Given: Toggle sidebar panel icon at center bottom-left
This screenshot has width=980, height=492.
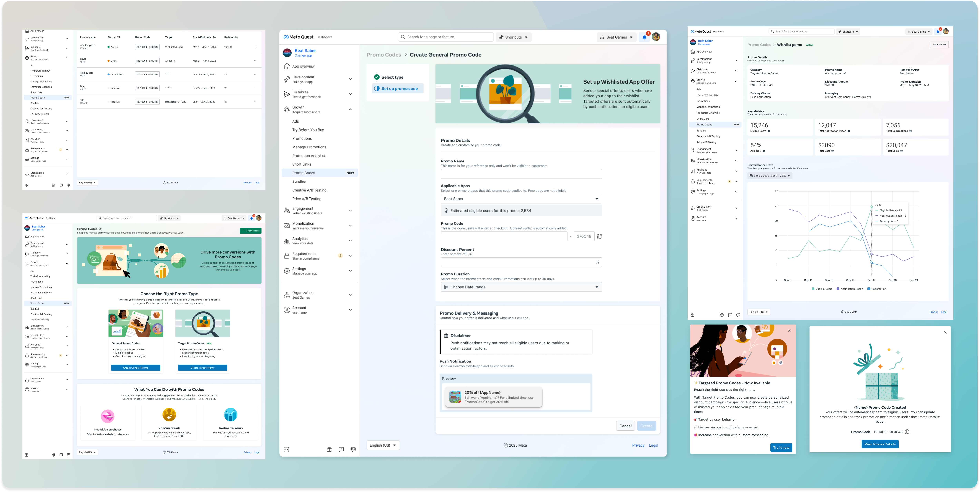Looking at the screenshot, I should (x=286, y=449).
